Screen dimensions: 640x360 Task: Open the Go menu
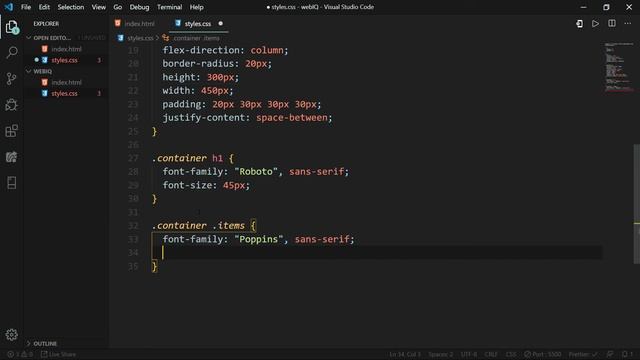(x=118, y=7)
